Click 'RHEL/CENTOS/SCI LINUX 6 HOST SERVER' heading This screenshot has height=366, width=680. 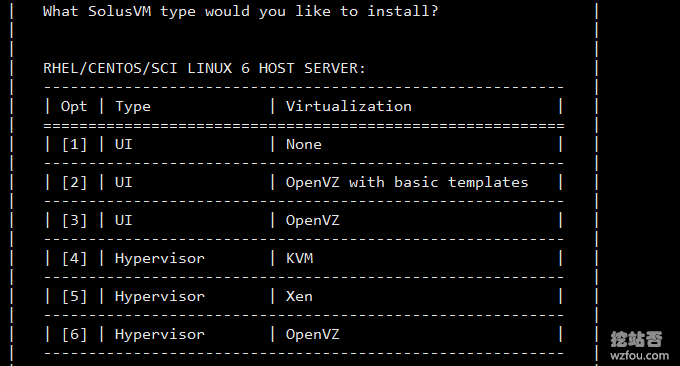(204, 68)
